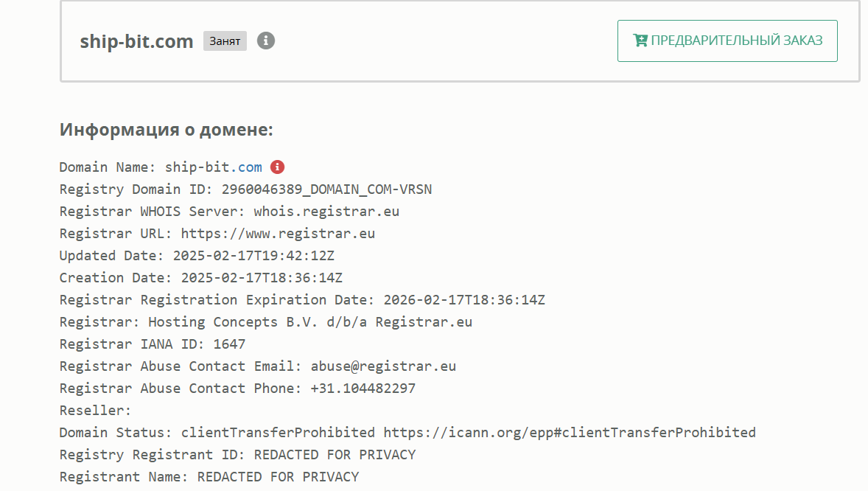Click the red info icon after ship-bit.com
Screen dimensions: 868x491
pos(277,167)
